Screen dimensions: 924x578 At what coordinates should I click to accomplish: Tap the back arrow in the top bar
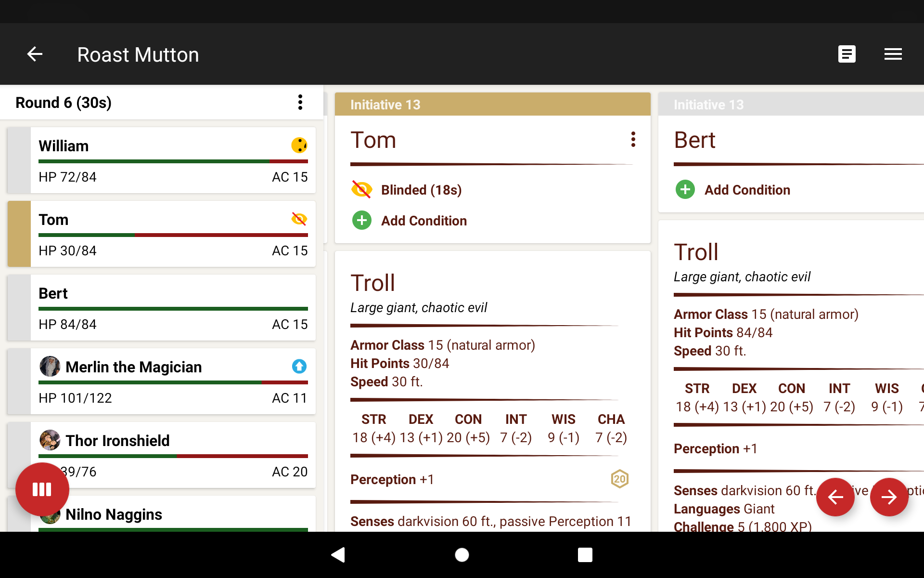[34, 54]
